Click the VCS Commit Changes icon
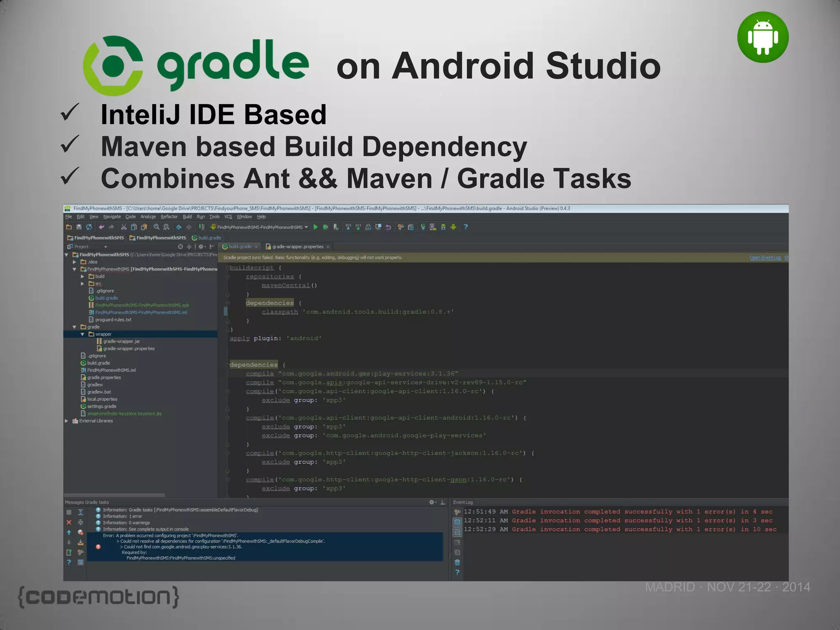The image size is (840, 630). click(x=358, y=227)
